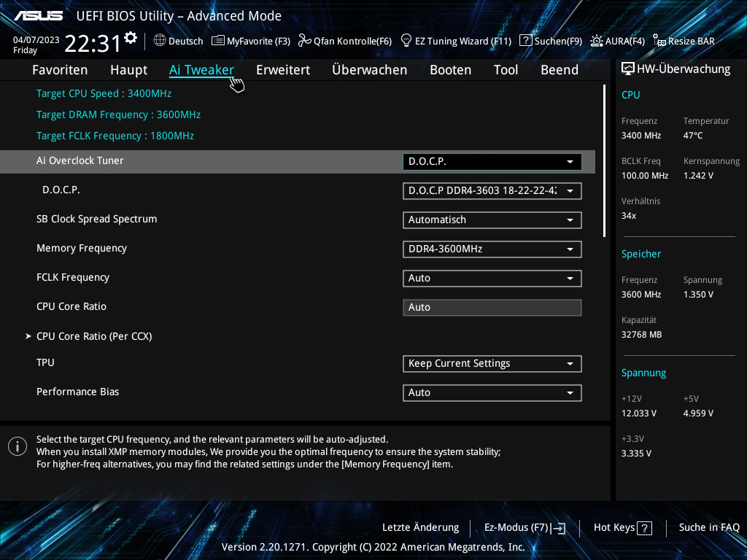Open AURA (F4) settings
Screen dimensions: 747x560
point(617,41)
